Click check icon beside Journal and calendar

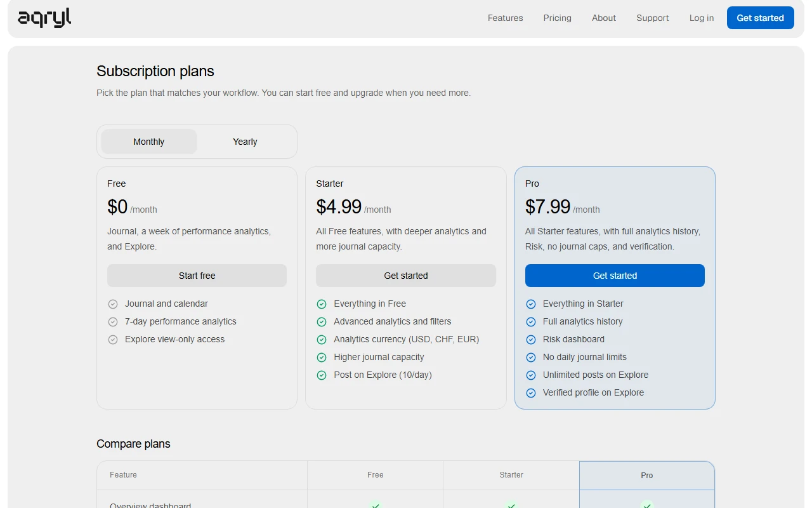[x=113, y=304]
